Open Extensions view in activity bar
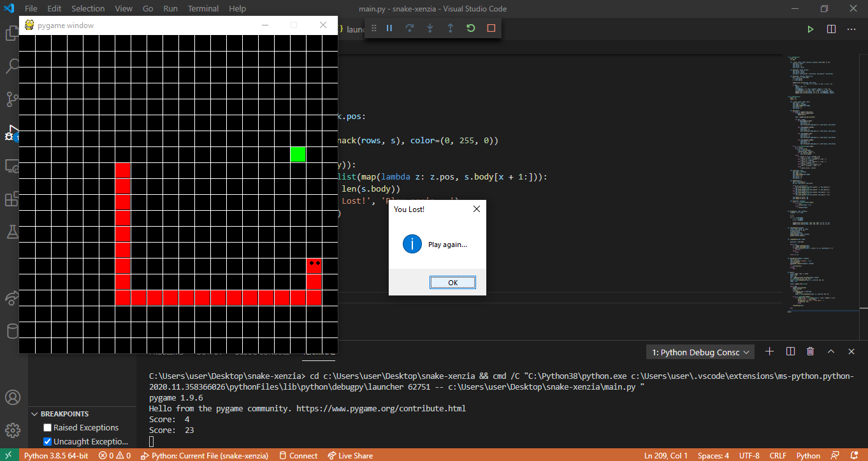868x461 pixels. point(13,199)
